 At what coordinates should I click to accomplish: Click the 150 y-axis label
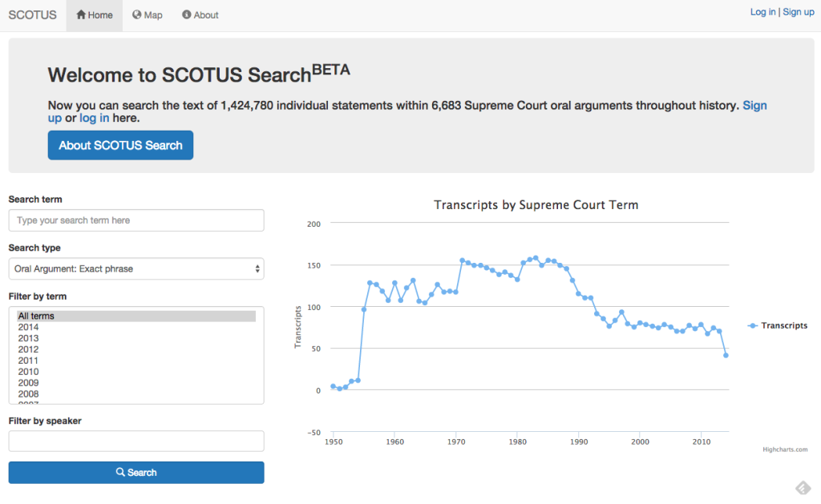[x=313, y=265]
